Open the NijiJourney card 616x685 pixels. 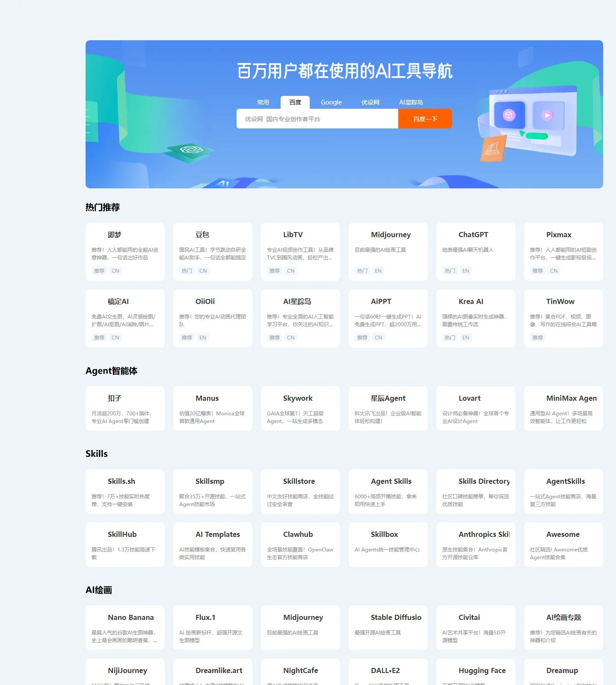click(x=125, y=672)
